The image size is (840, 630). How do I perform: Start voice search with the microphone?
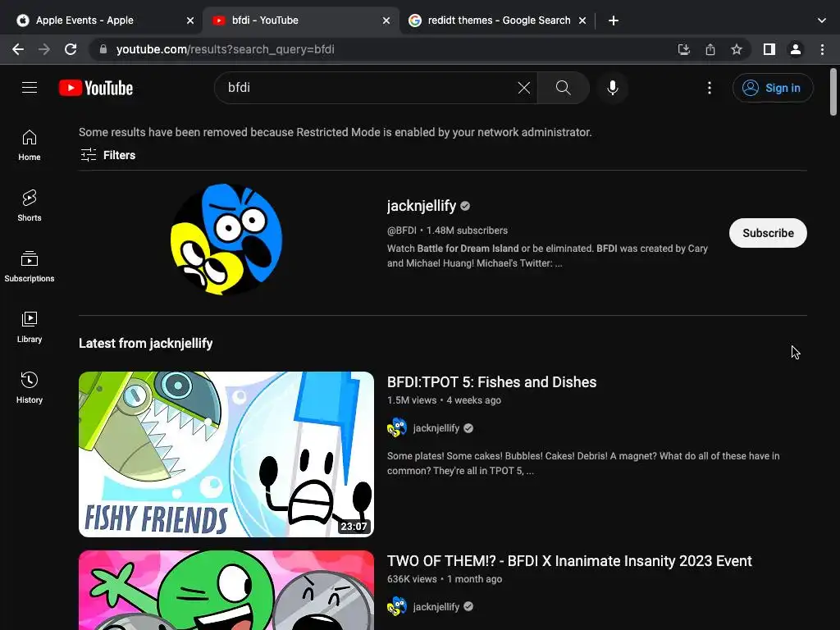(x=612, y=88)
